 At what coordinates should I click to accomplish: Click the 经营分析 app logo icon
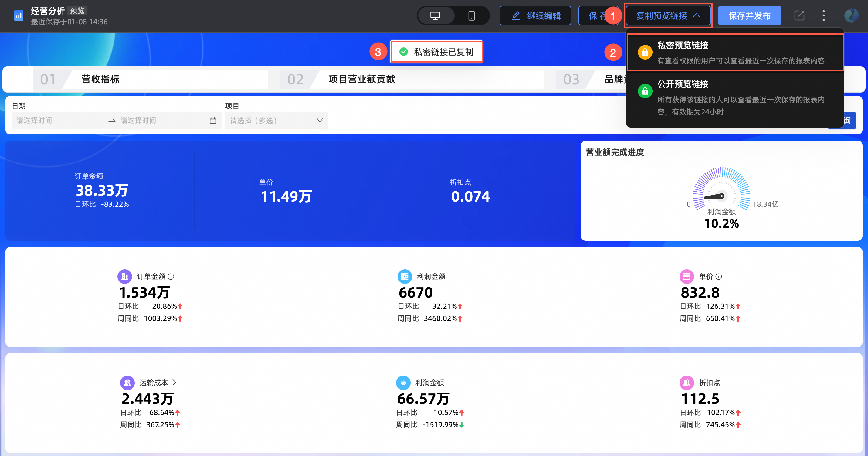pos(19,15)
